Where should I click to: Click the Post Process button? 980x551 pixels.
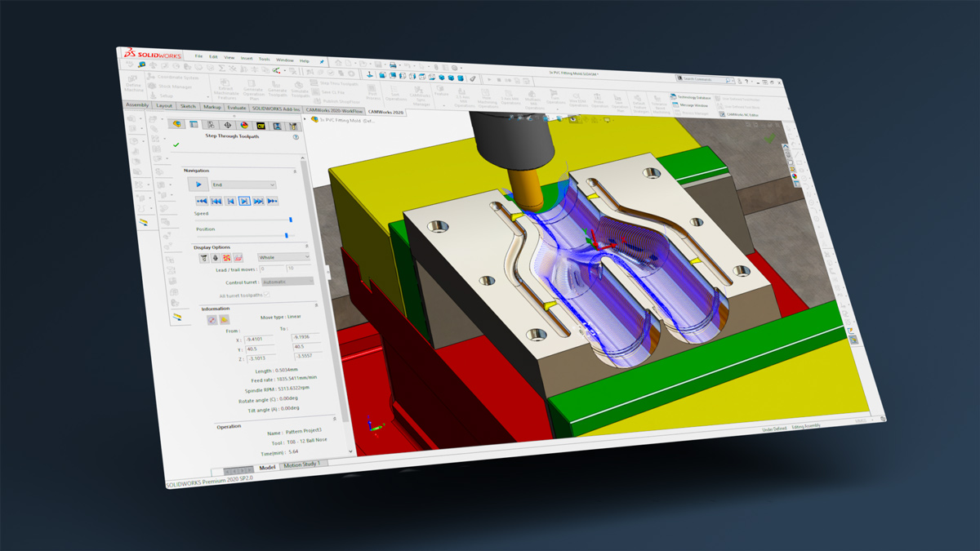[372, 91]
